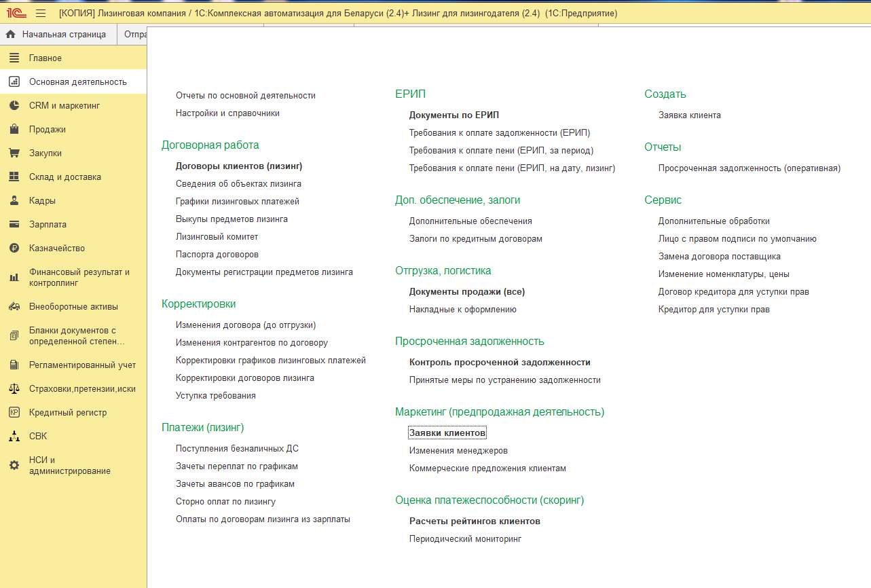Click the CRM и маркетинг pie icon
This screenshot has width=871, height=588.
14,106
